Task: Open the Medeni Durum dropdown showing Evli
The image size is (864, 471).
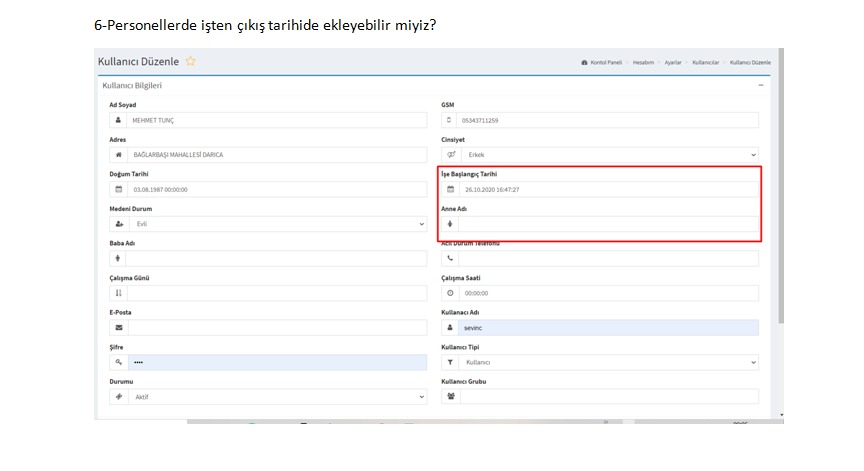Action: 276,224
